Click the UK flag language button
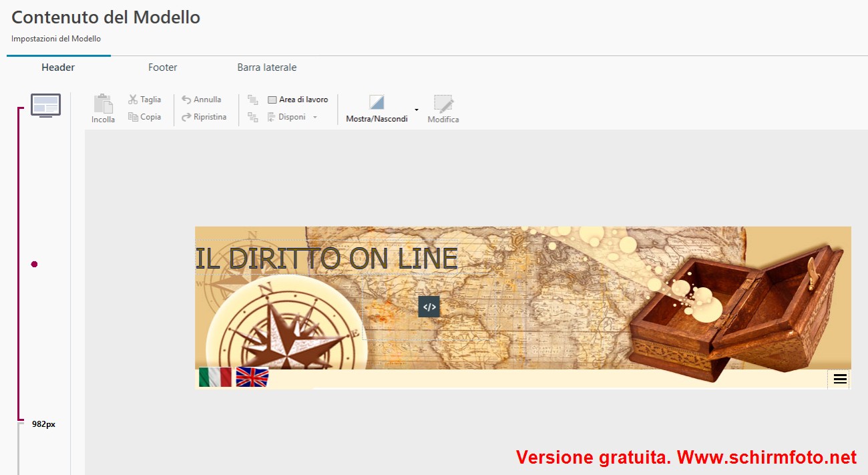Viewport: 868px width, 475px height. (x=252, y=377)
